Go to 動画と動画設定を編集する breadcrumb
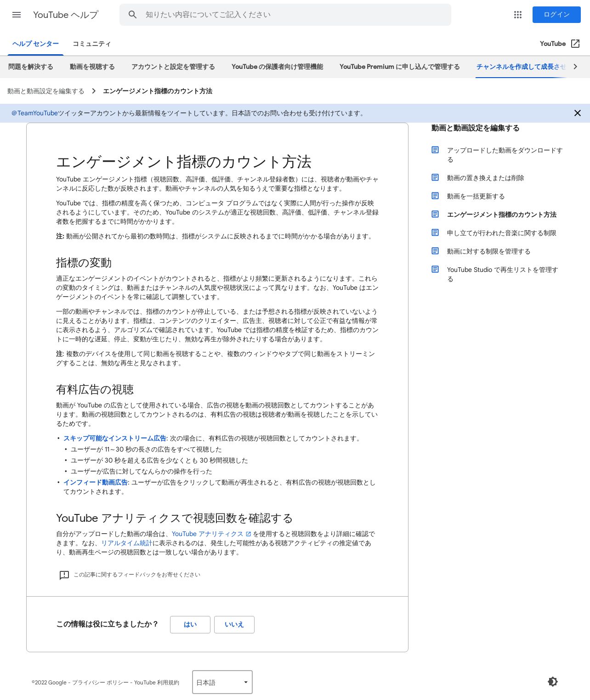The width and height of the screenshot is (590, 700). click(x=46, y=91)
